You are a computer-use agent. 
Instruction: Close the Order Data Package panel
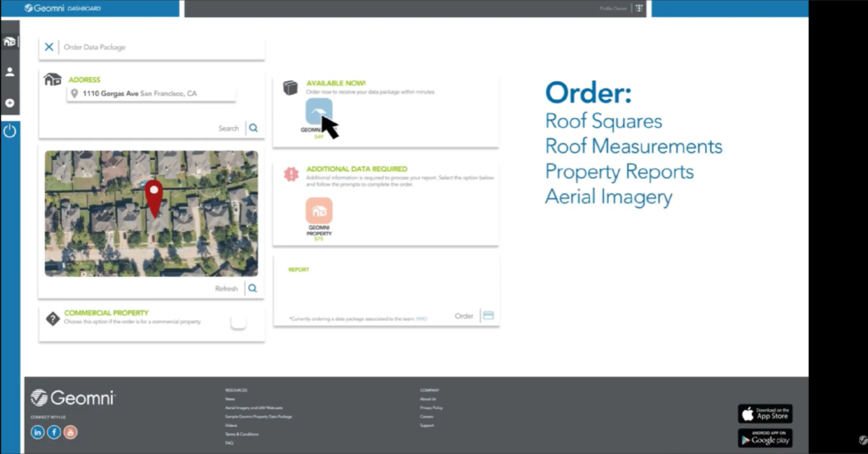pyautogui.click(x=48, y=47)
